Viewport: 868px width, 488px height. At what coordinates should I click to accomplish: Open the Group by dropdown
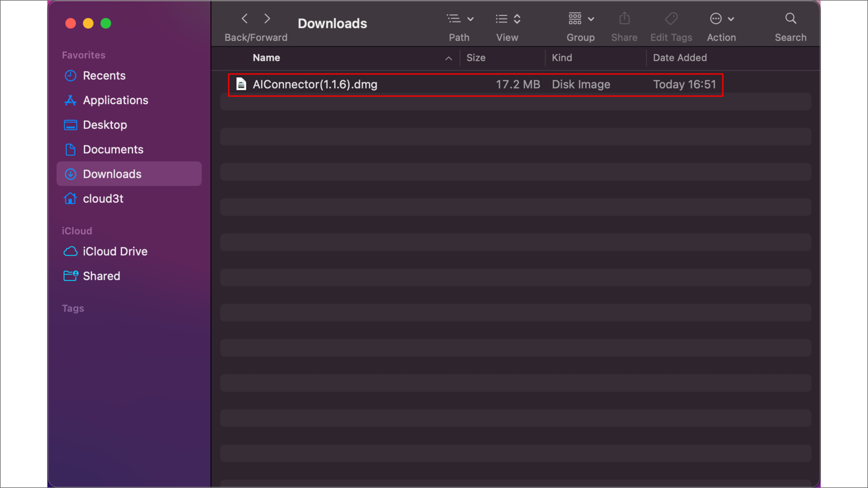tap(580, 19)
